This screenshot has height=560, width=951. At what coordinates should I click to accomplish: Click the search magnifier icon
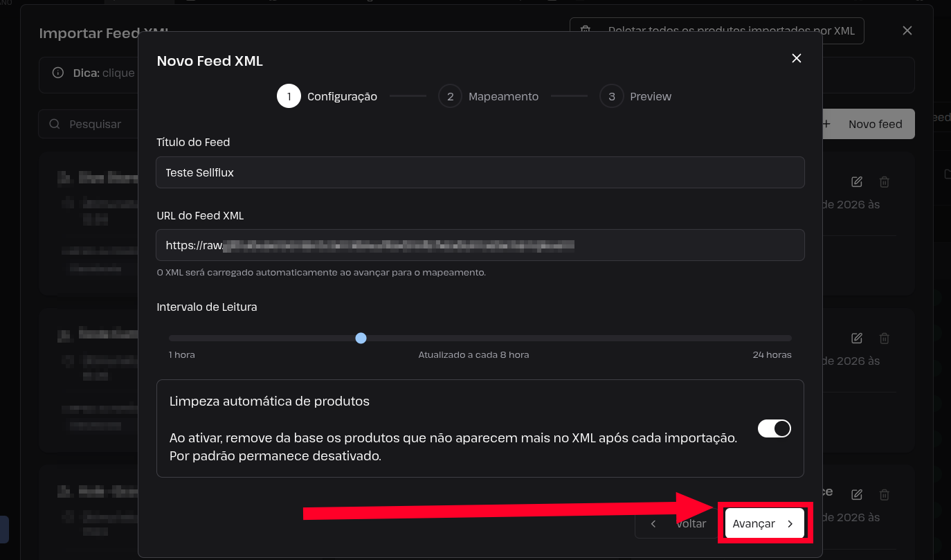pyautogui.click(x=55, y=124)
